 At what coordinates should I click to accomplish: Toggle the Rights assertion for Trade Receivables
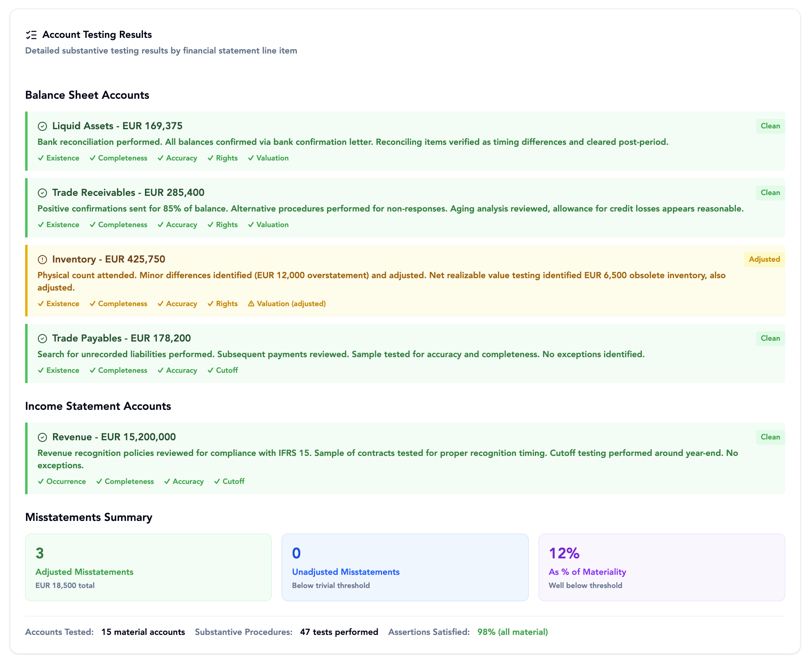[x=222, y=225]
